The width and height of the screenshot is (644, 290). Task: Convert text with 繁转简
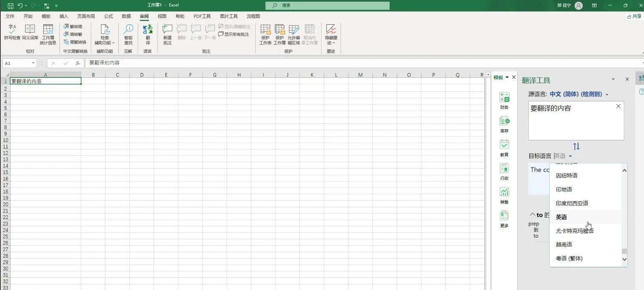coord(73,26)
